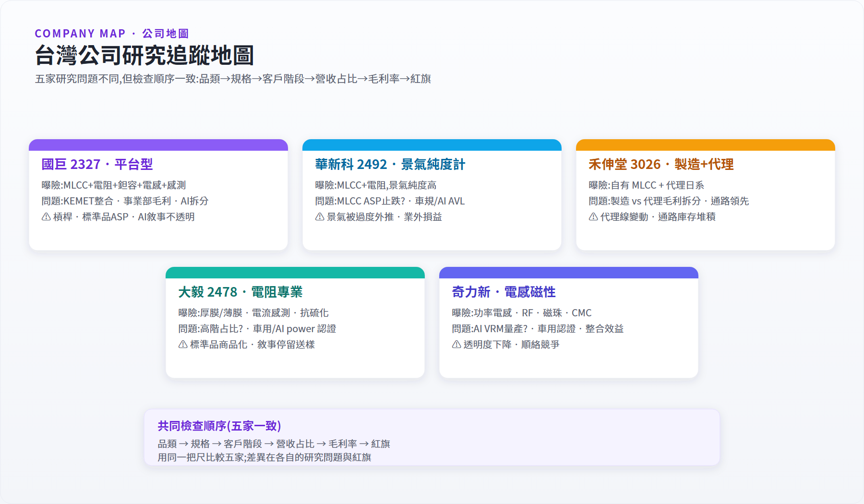Click 問題:製造 vs 代理毛利拆分 line
Screen dimensions: 864x504
point(669,201)
